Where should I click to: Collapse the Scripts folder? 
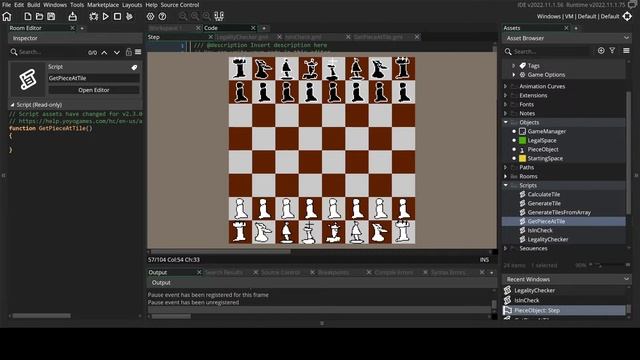point(506,185)
